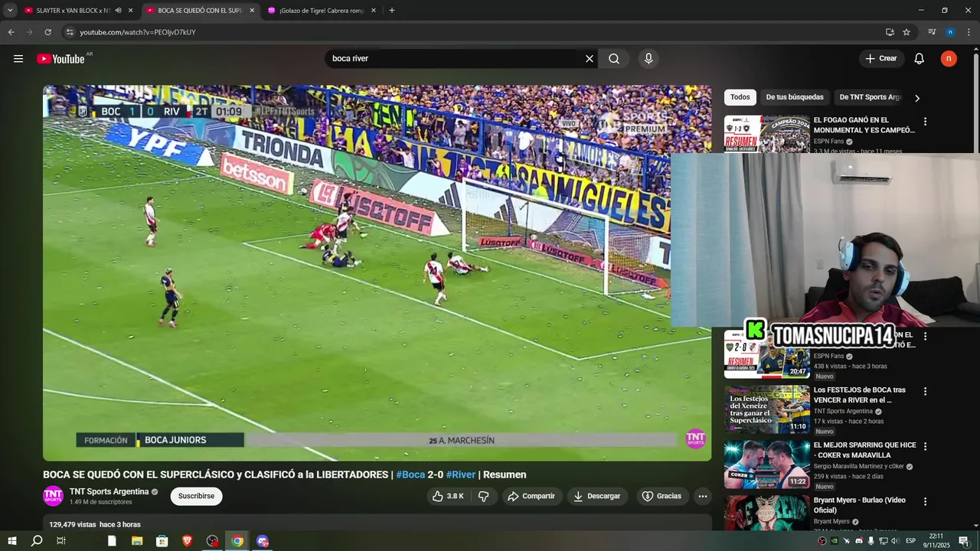The width and height of the screenshot is (980, 551).
Task: Launch Brave browser from taskbar
Action: (x=187, y=541)
